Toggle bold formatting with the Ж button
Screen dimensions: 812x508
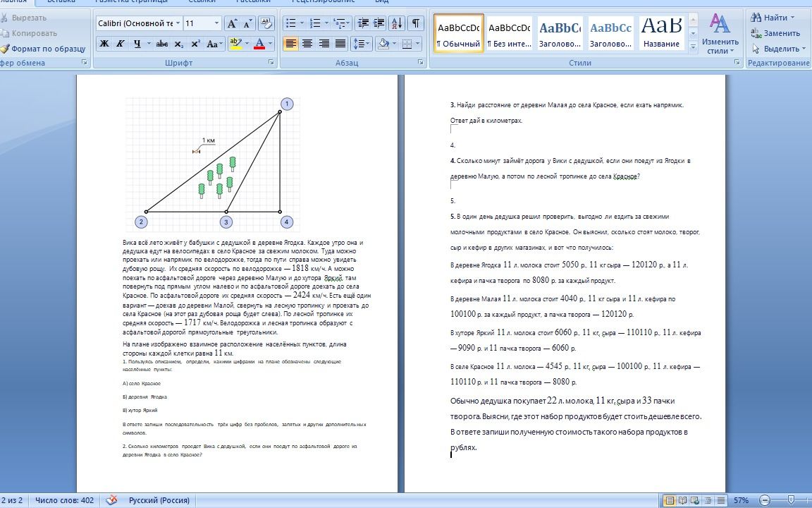[x=104, y=44]
